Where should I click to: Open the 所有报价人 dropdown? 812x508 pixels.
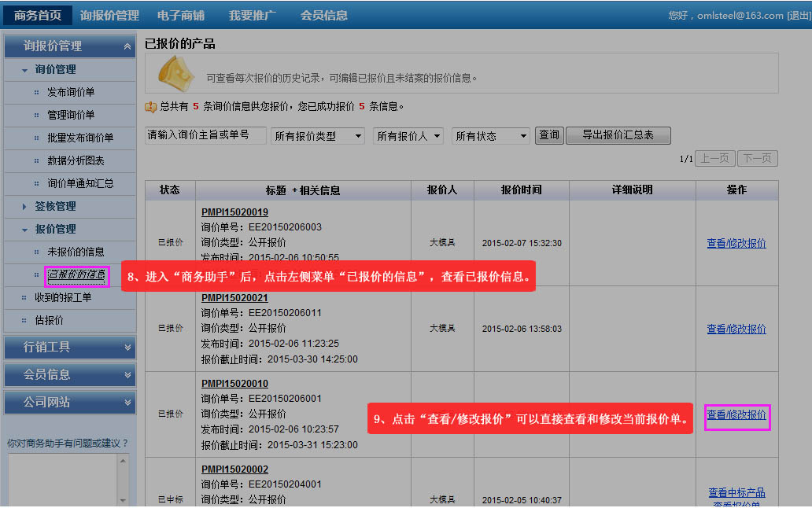pos(408,136)
